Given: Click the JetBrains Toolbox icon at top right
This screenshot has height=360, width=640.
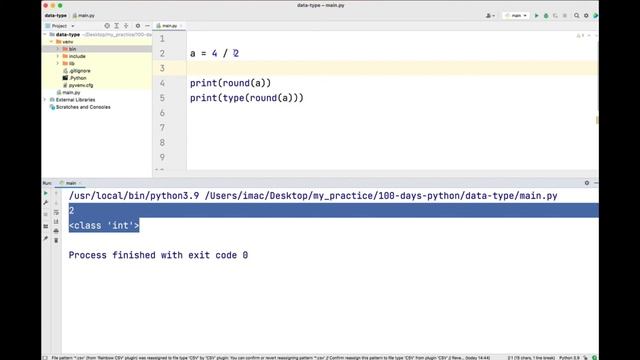Looking at the screenshot, I should pos(596,16).
